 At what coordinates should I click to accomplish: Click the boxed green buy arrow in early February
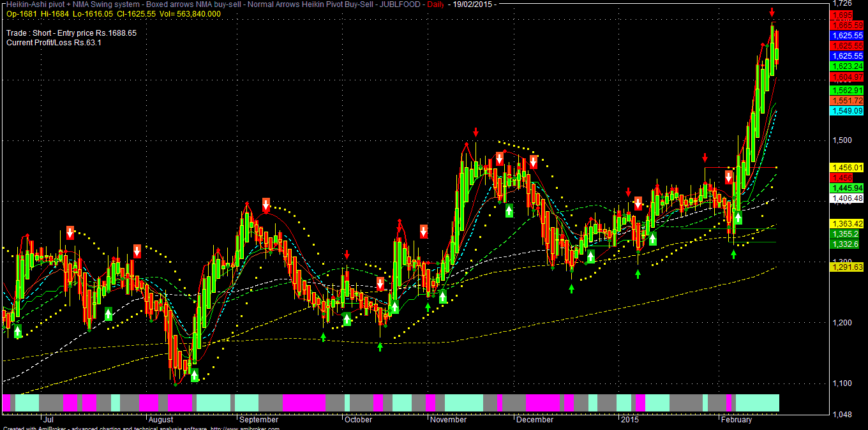coord(738,218)
